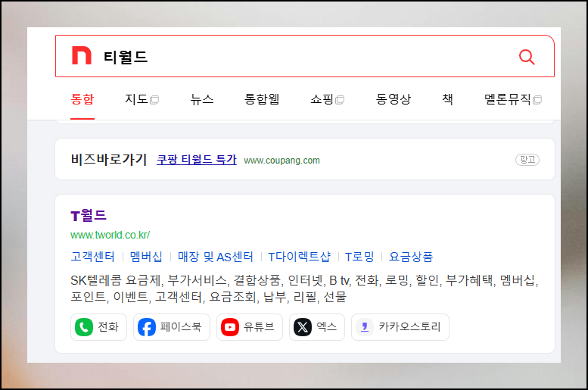Open the 멜론뮤직 tab
Image resolution: width=588 pixels, height=390 pixels.
(507, 99)
